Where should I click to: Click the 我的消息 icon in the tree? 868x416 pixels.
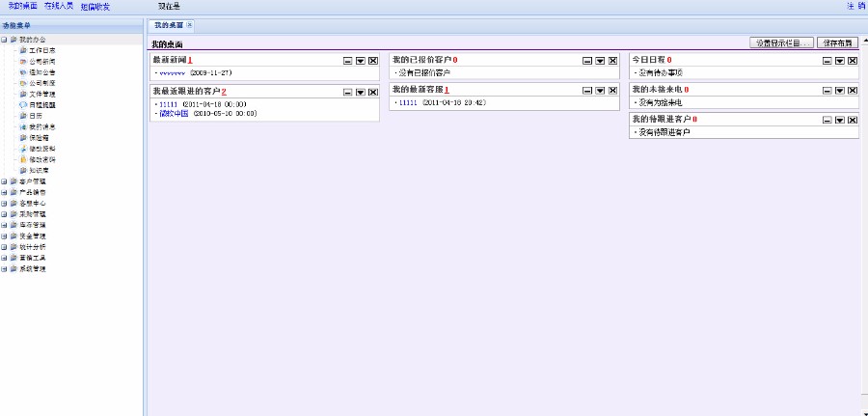click(x=23, y=126)
